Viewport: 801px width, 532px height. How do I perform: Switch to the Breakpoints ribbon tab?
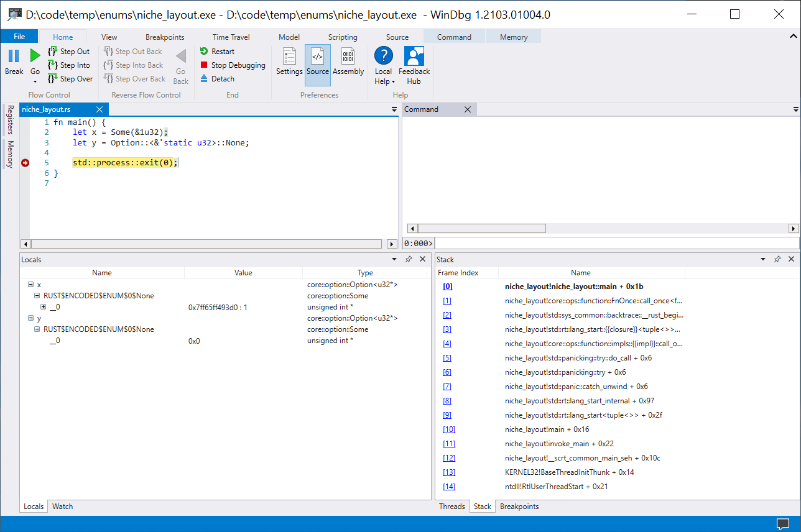pos(165,37)
